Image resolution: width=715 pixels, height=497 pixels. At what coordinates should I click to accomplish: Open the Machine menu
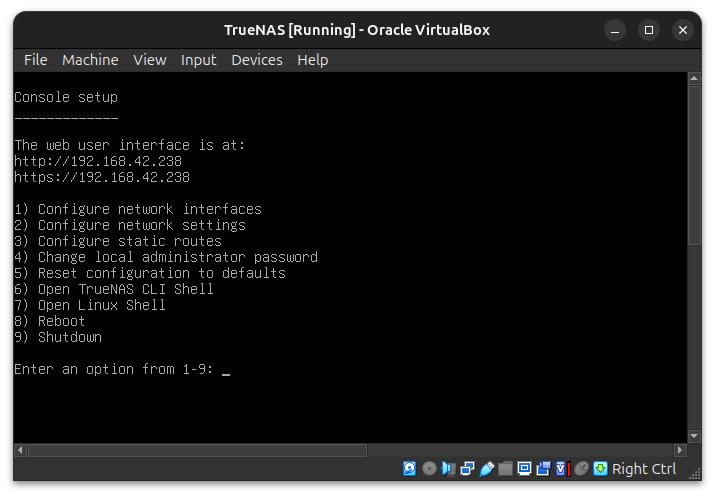point(90,60)
